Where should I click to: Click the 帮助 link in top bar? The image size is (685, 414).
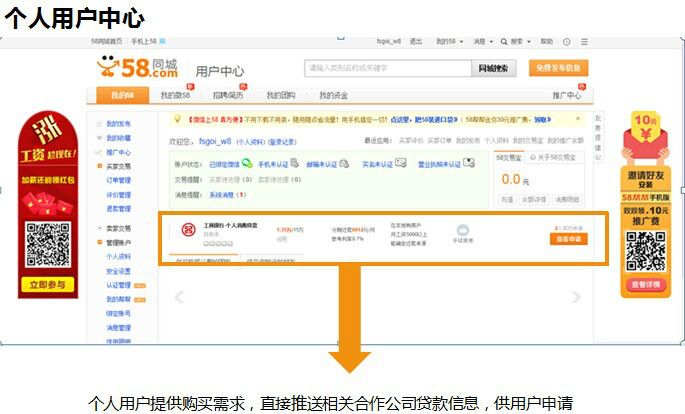[547, 41]
